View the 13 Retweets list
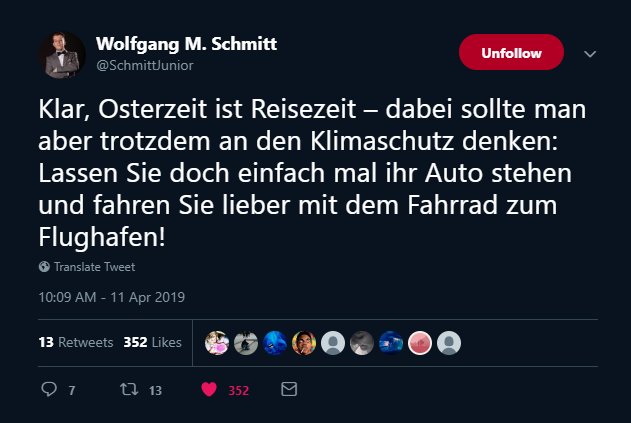This screenshot has width=631, height=423. point(75,342)
